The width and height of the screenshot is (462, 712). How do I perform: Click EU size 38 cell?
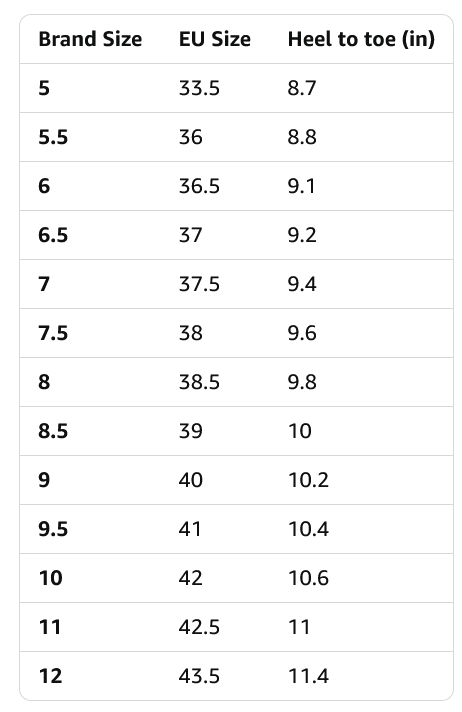(x=190, y=333)
